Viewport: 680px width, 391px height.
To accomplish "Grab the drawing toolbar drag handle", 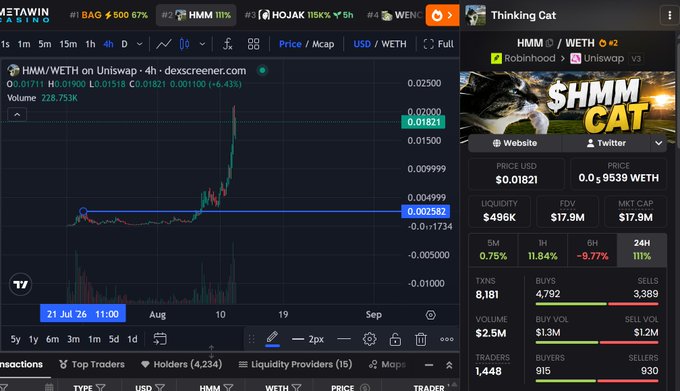I will (x=252, y=339).
